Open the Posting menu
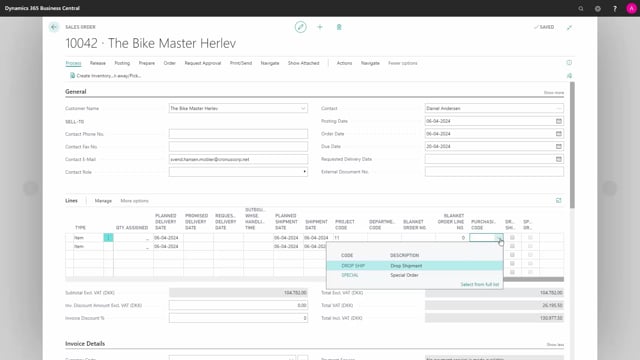Image resolution: width=640 pixels, height=360 pixels. [122, 63]
